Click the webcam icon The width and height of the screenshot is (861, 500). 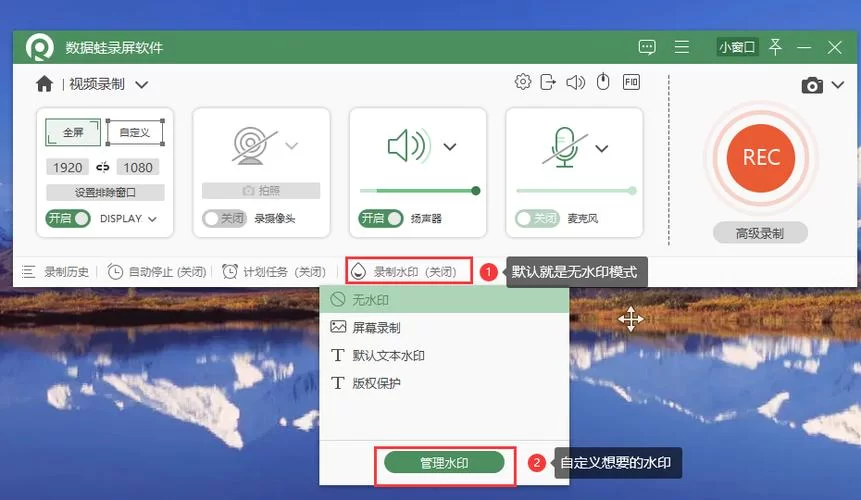(x=252, y=145)
